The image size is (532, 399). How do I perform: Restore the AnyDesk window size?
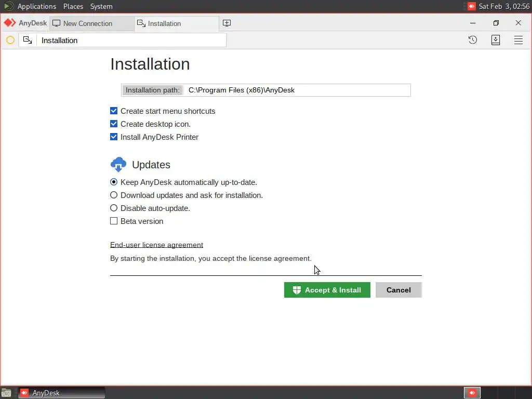(x=496, y=23)
